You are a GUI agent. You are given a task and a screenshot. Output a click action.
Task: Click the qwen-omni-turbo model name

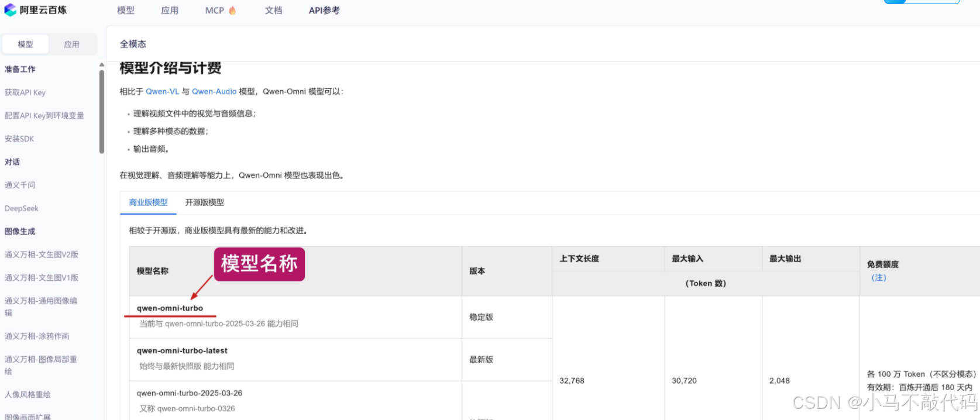[x=170, y=308]
